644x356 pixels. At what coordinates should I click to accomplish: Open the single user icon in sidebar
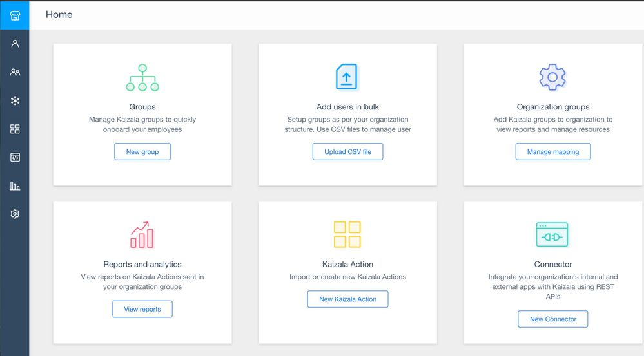point(15,44)
